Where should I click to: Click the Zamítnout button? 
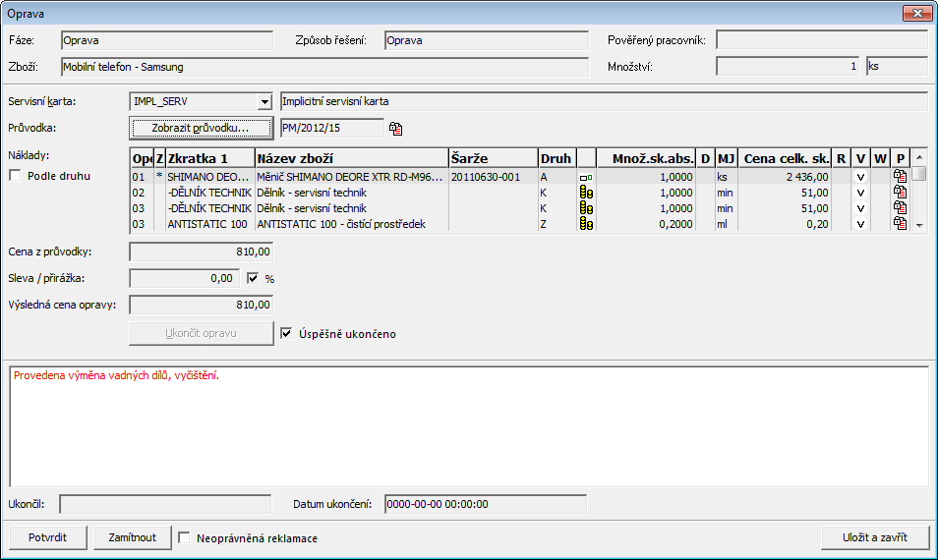coord(132,537)
